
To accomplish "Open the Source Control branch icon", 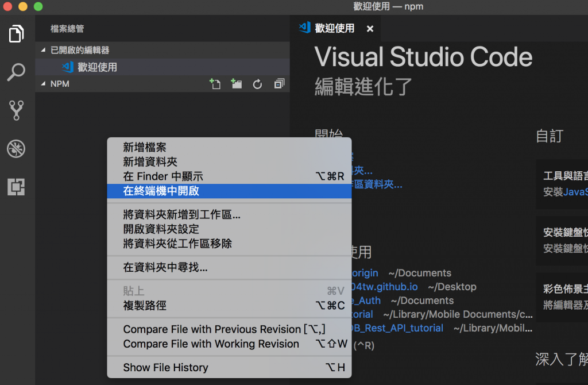I will pos(16,110).
